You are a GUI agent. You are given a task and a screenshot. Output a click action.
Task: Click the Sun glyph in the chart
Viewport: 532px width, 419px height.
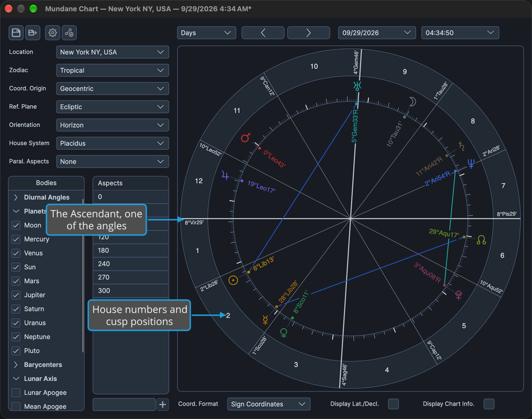233,281
